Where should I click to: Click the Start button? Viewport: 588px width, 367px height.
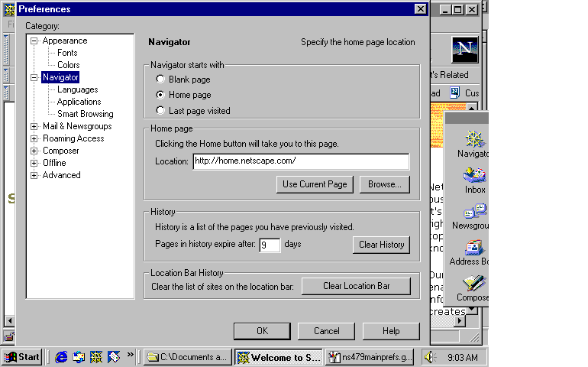22,357
